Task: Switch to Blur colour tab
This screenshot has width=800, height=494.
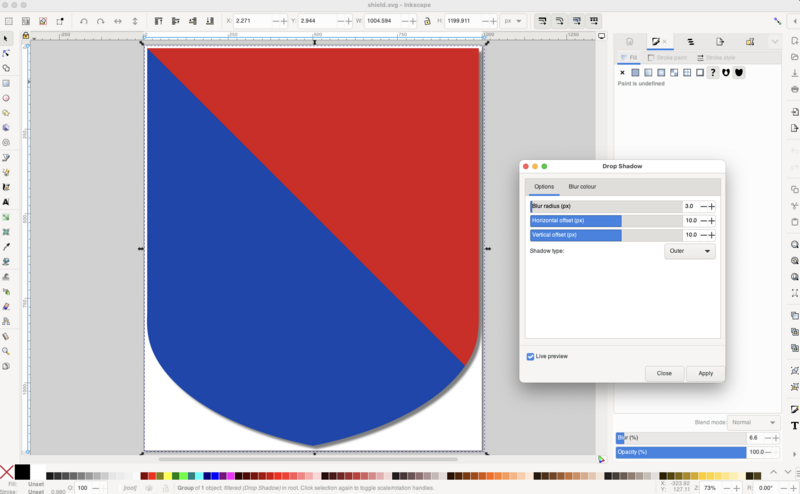Action: pyautogui.click(x=582, y=187)
